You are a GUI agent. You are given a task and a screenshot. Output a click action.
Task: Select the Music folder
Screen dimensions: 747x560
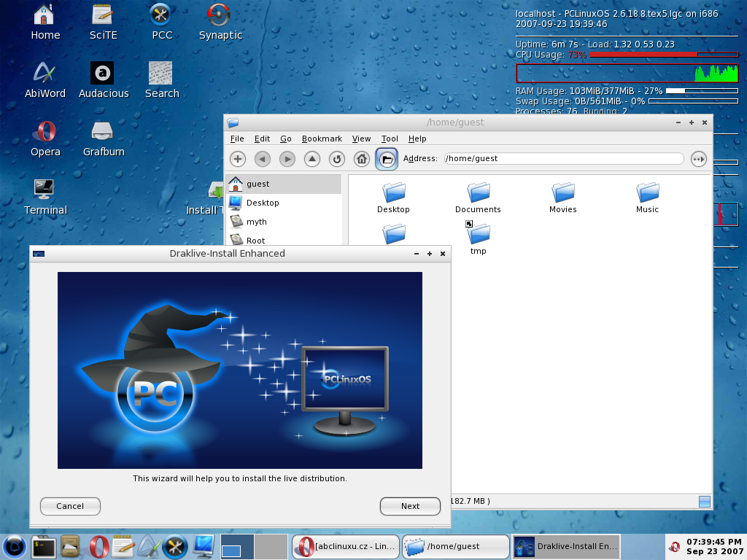(x=648, y=198)
